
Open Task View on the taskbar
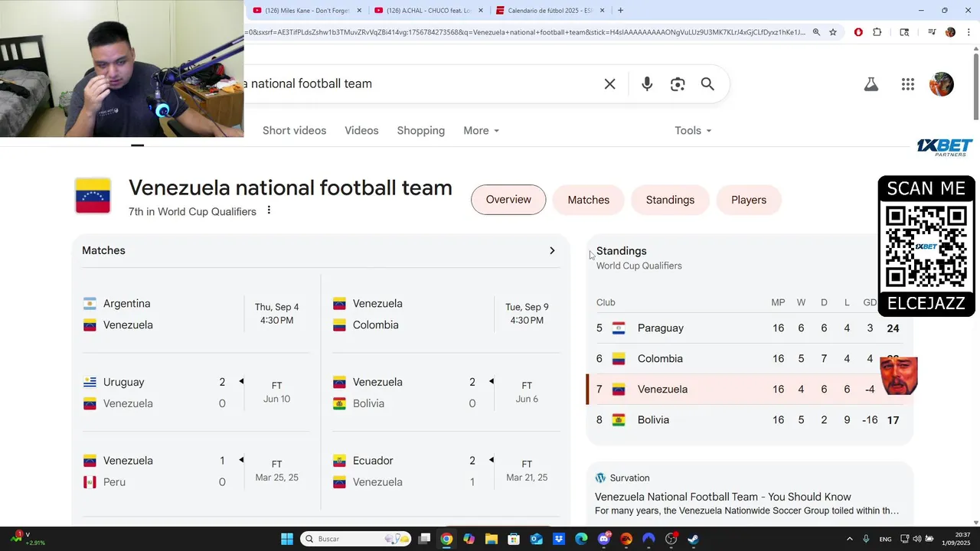[424, 539]
